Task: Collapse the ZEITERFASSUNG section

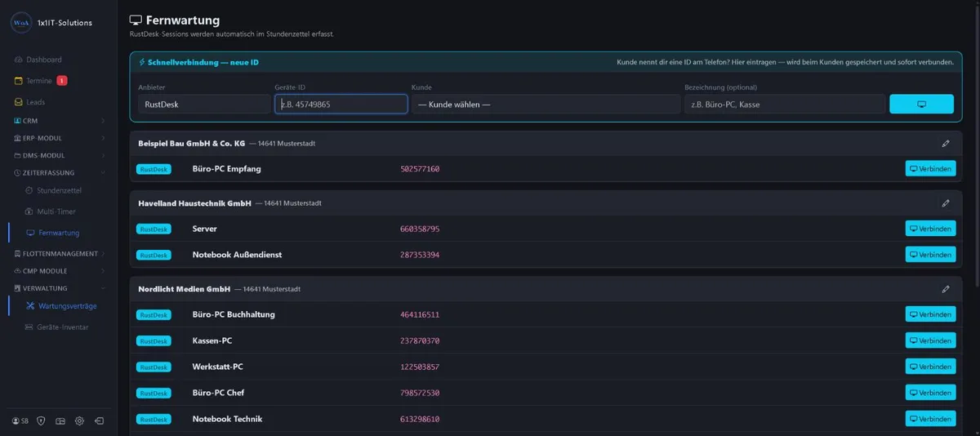Action: [58, 172]
